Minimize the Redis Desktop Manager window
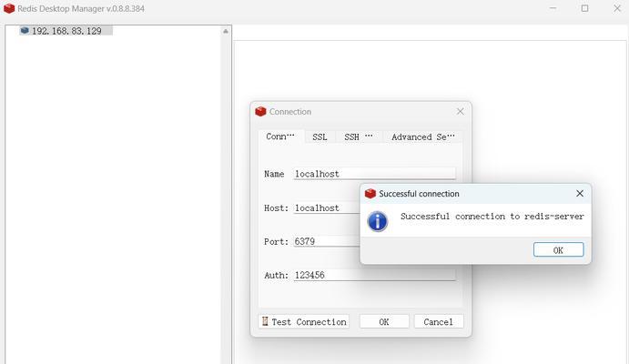 [553, 8]
